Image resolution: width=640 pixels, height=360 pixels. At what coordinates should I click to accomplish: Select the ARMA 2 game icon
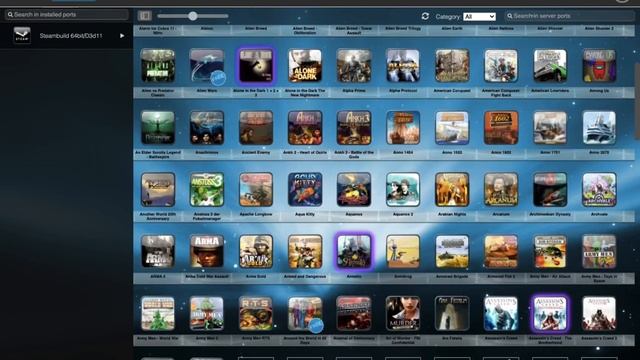[x=158, y=251]
